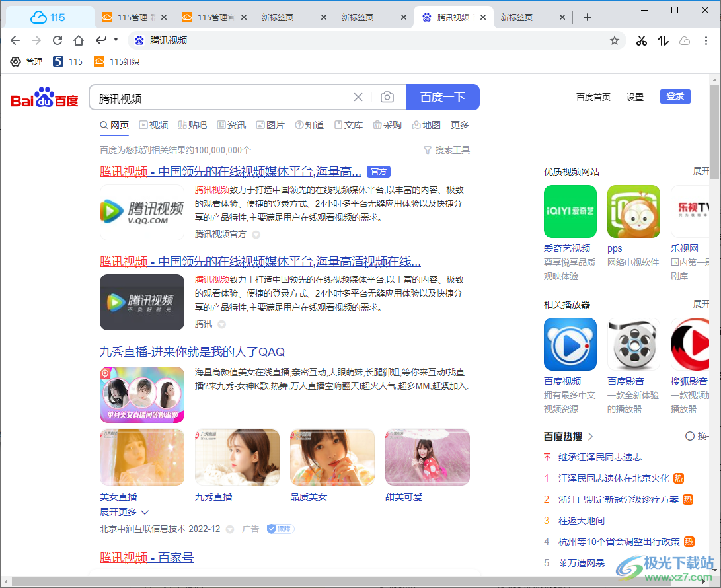
Task: Expand arrow beside 北京中润互联信息技术 2022-12
Action: tap(230, 529)
